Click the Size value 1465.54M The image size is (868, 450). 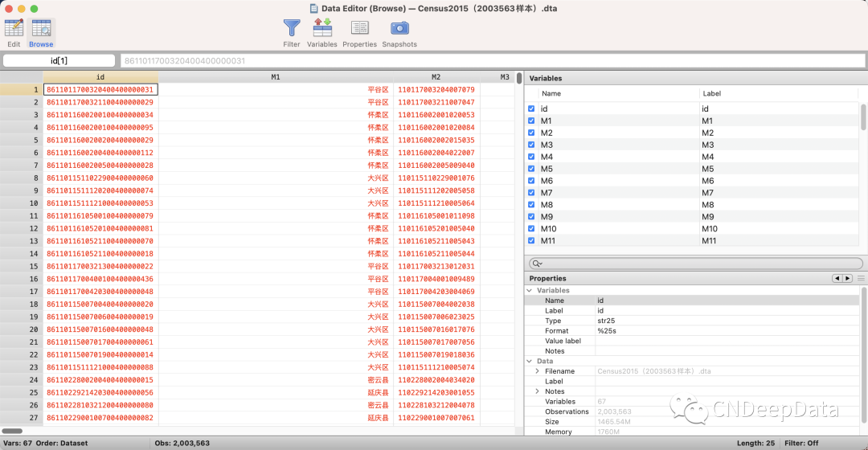click(614, 421)
